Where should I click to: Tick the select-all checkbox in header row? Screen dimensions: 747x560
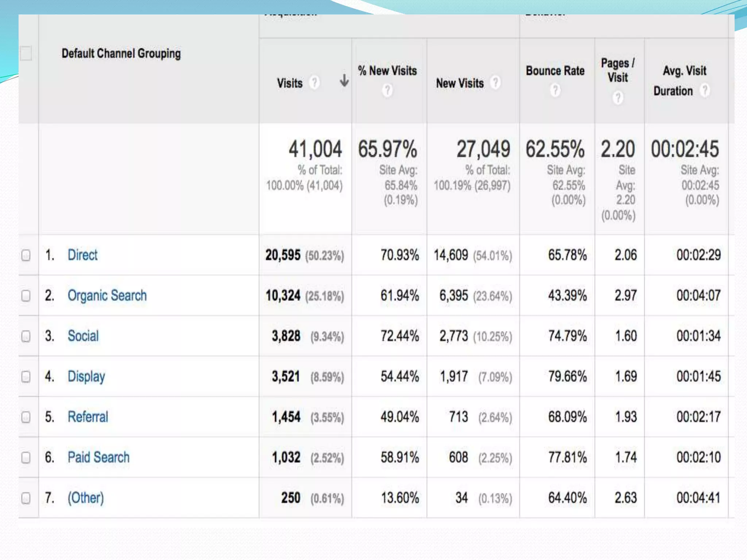point(26,53)
